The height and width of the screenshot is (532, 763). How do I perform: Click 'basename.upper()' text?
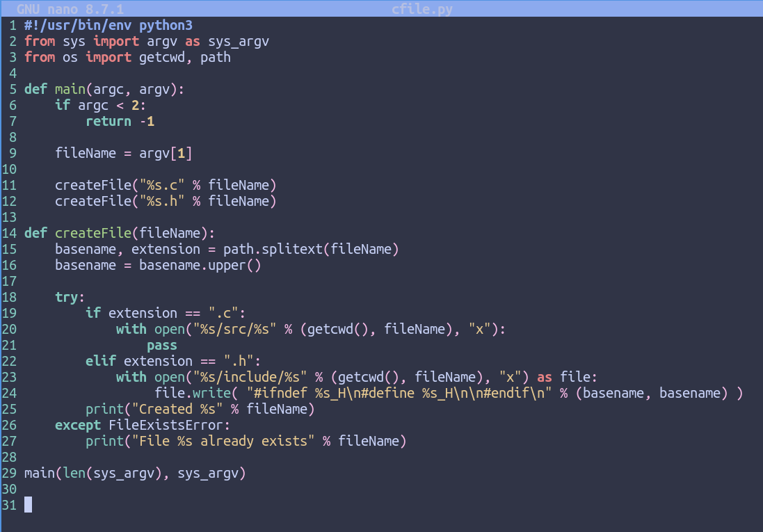click(x=200, y=265)
